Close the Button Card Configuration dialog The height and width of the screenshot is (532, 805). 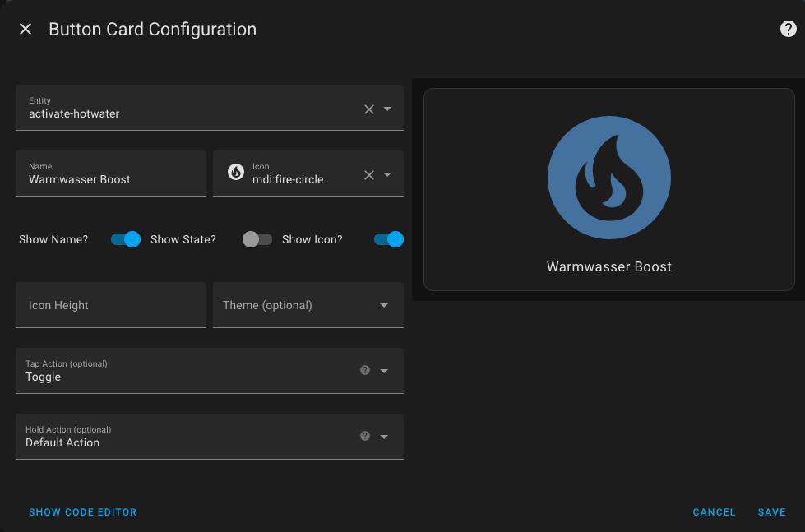point(25,30)
